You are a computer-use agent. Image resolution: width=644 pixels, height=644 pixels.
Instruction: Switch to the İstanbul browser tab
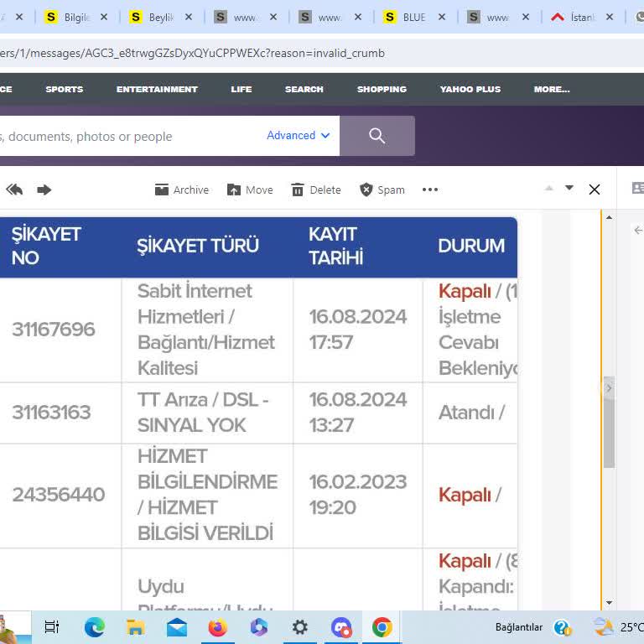click(x=574, y=18)
